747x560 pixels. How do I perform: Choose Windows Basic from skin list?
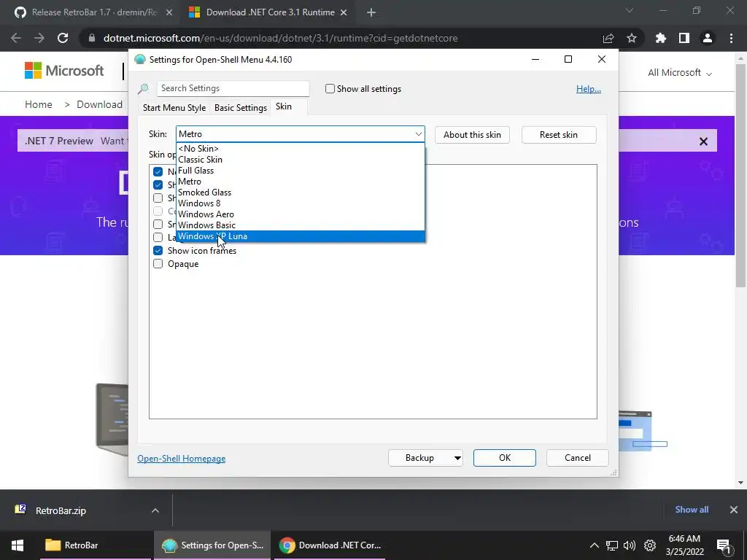(x=300, y=225)
